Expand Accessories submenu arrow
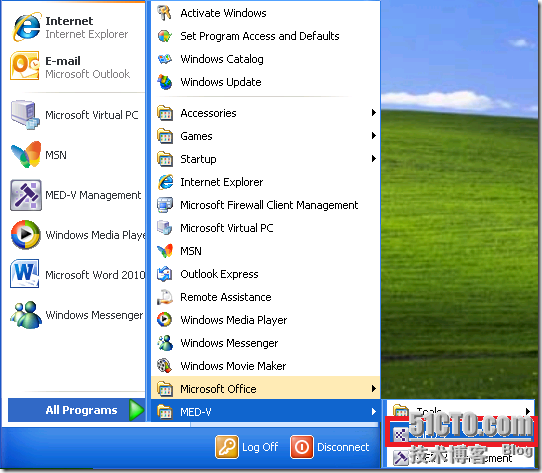Viewport: 542px width, 473px height. click(x=373, y=113)
